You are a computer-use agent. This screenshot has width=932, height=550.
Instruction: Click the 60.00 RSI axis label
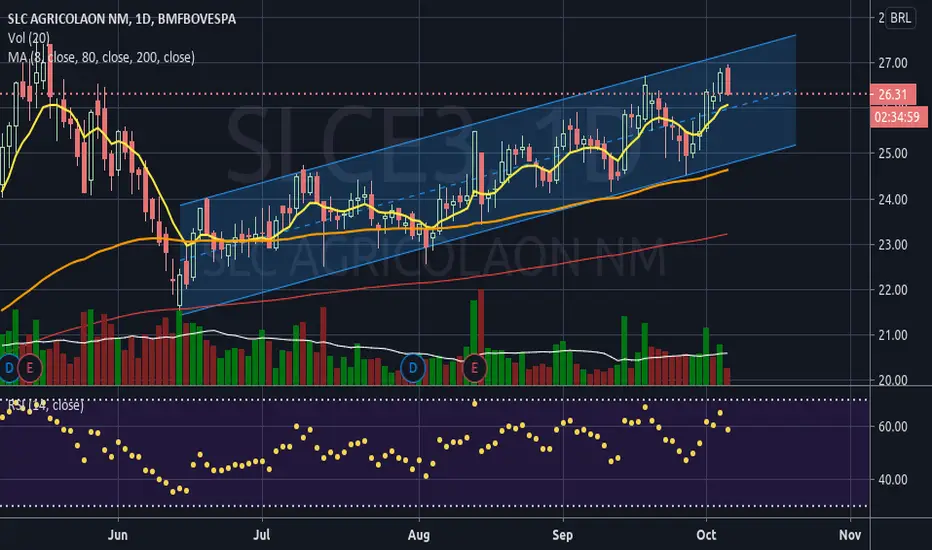point(893,426)
